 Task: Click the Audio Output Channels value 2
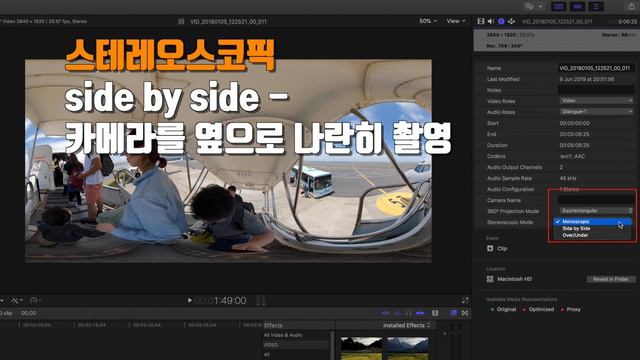pos(561,167)
